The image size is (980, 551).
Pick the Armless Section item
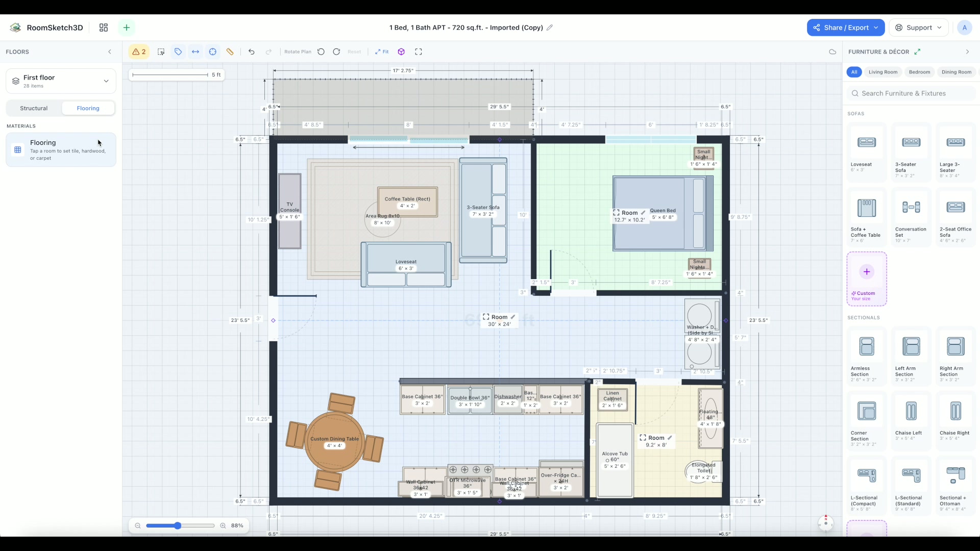867,356
